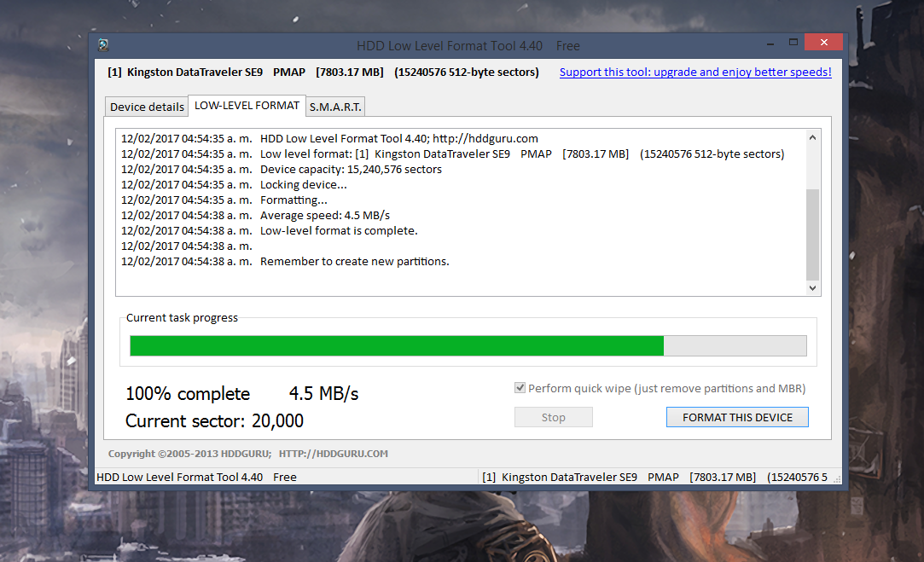The height and width of the screenshot is (562, 924).
Task: Click the Stop button
Action: tap(553, 416)
